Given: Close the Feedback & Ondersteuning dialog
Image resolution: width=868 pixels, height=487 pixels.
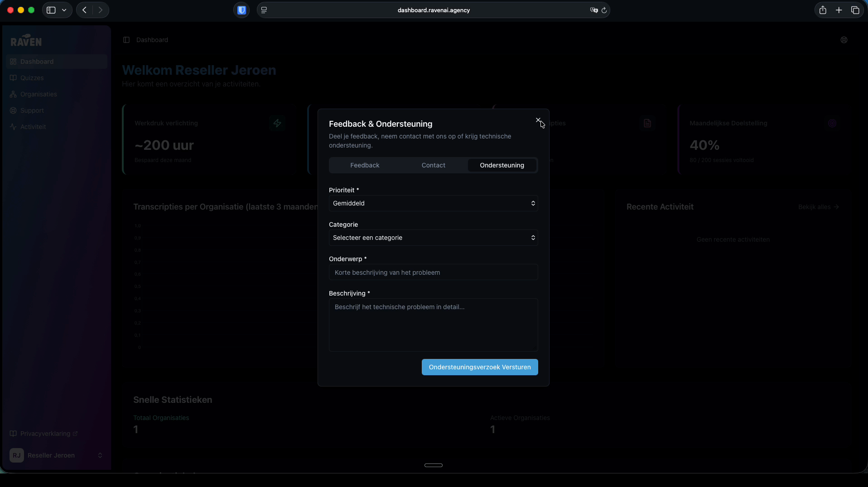Looking at the screenshot, I should (x=538, y=120).
